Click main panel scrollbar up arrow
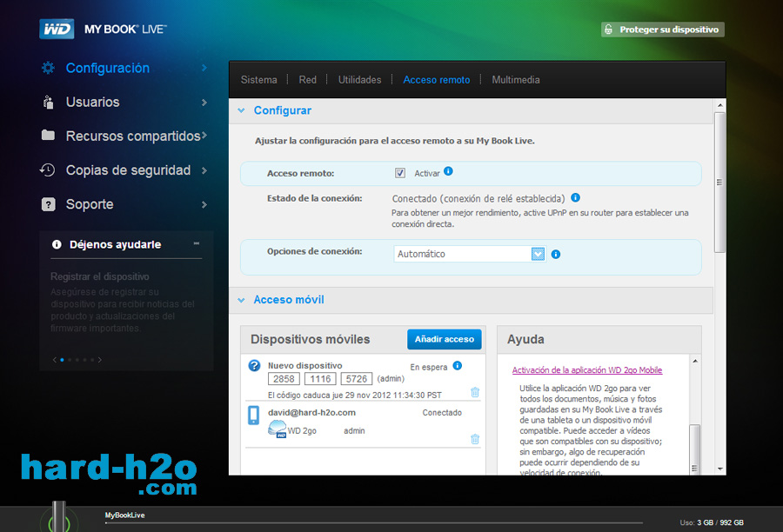The width and height of the screenshot is (783, 532). [x=719, y=105]
